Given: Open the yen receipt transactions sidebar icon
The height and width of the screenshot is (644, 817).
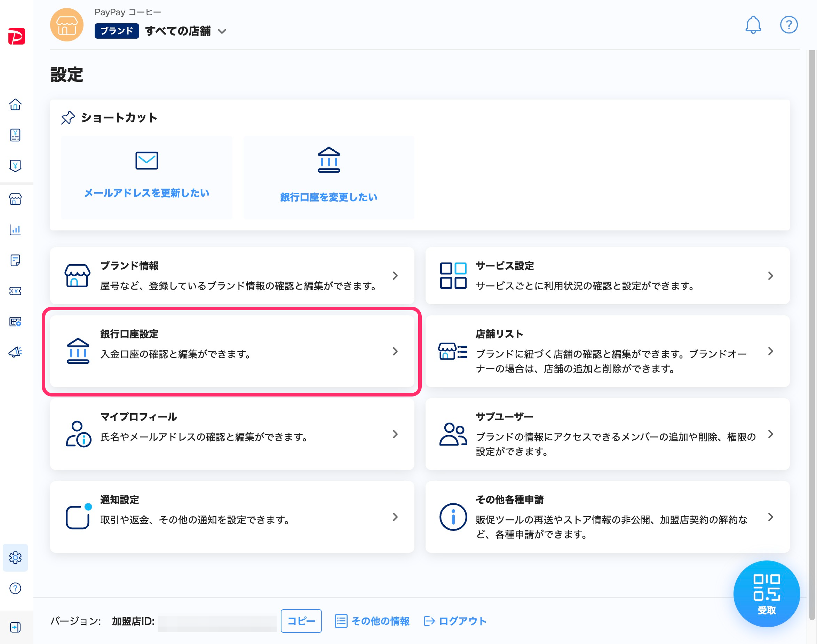Looking at the screenshot, I should coord(15,135).
